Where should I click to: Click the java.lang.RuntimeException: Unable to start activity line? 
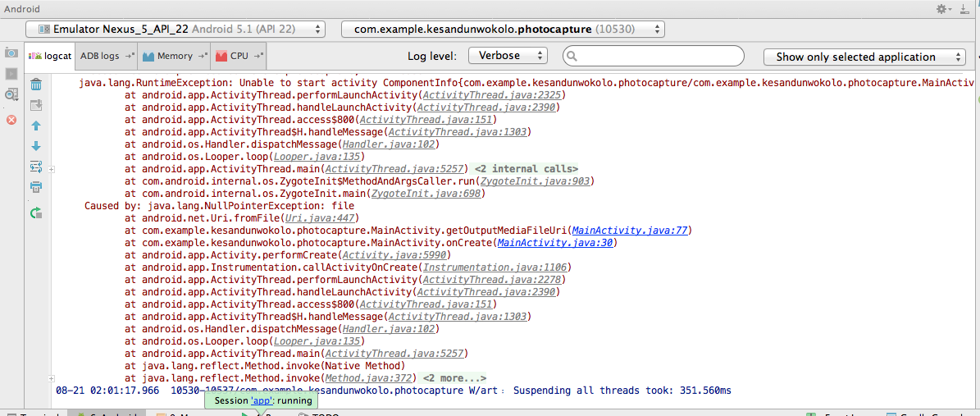point(525,83)
